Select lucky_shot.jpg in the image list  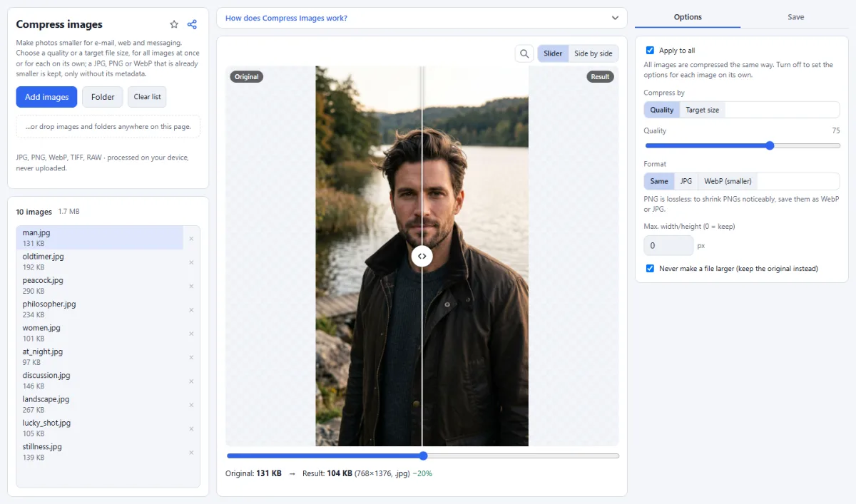pyautogui.click(x=100, y=428)
